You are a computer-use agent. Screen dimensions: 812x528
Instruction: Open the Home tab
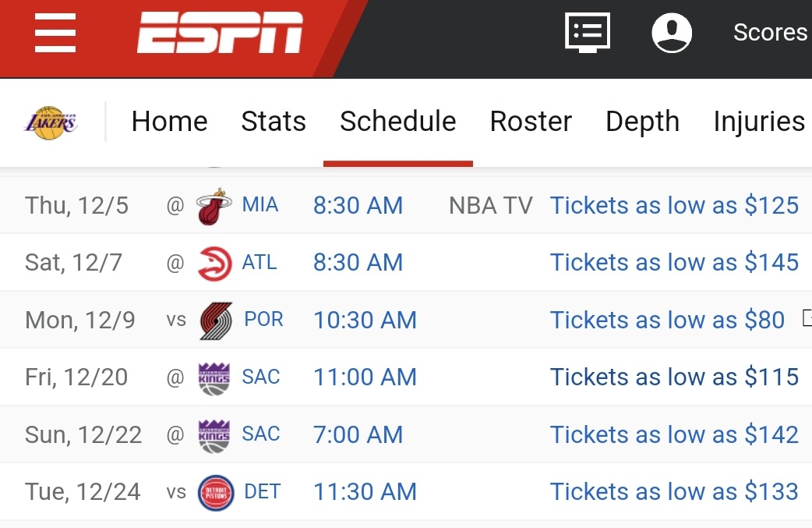(169, 122)
